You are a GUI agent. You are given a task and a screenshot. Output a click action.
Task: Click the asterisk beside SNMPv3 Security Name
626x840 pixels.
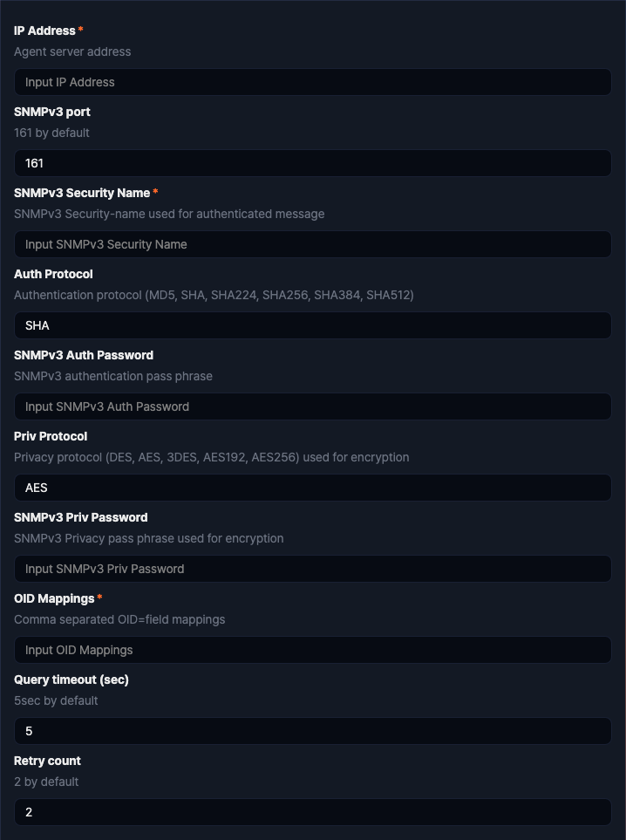coord(155,193)
